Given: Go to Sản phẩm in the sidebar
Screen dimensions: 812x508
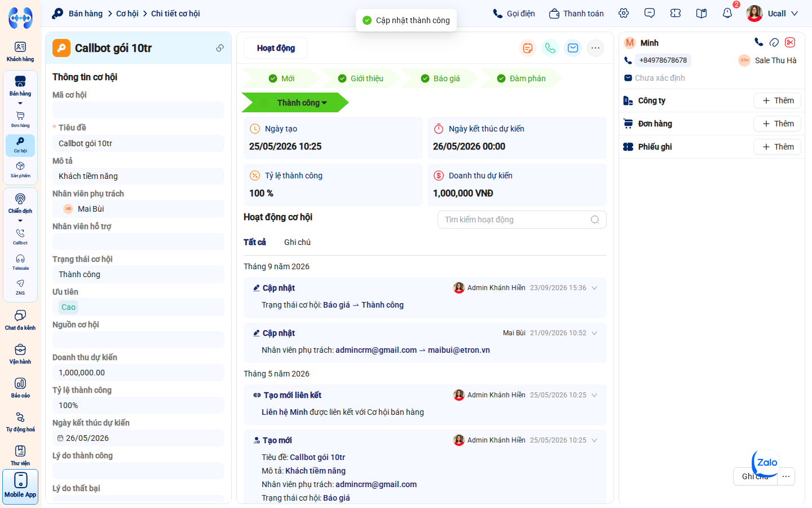Looking at the screenshot, I should pos(20,169).
